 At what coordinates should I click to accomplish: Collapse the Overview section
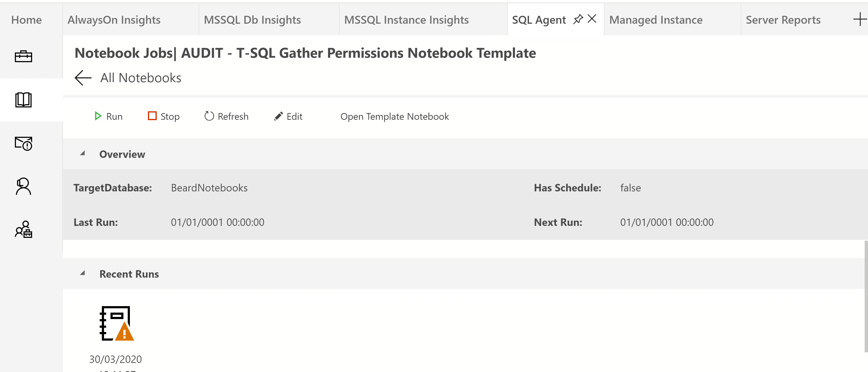(x=82, y=154)
